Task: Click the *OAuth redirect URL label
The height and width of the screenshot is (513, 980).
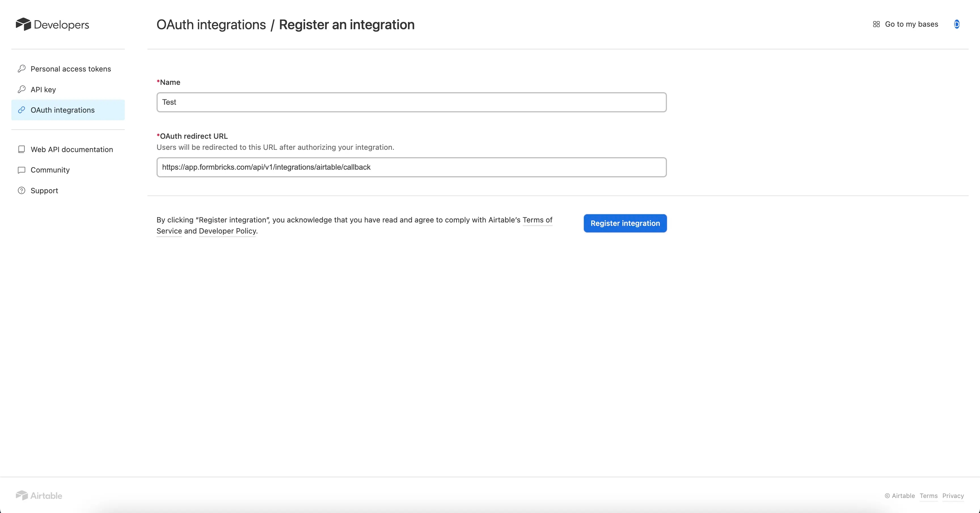Action: [192, 136]
